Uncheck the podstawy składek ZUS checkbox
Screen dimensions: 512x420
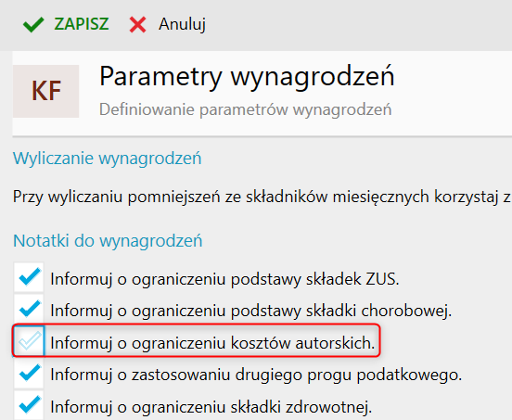tap(29, 276)
